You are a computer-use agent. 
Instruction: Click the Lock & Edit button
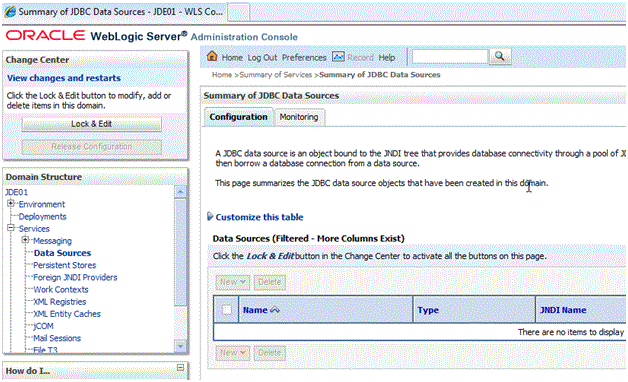click(92, 124)
